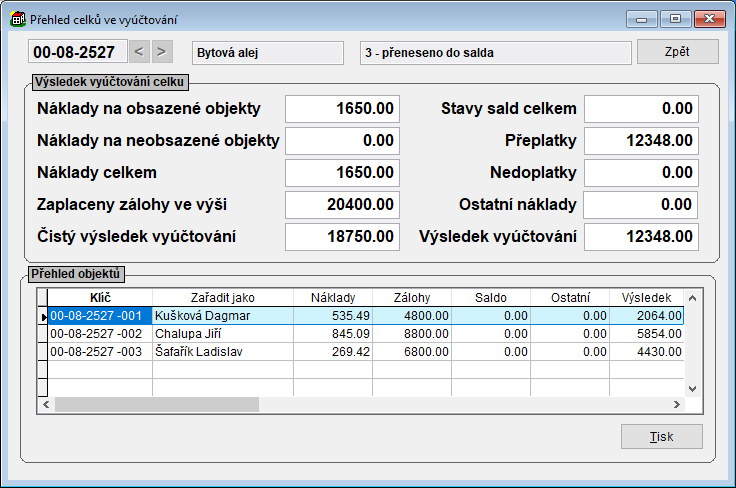The width and height of the screenshot is (736, 488).
Task: Click the Náklady column header
Action: [332, 297]
